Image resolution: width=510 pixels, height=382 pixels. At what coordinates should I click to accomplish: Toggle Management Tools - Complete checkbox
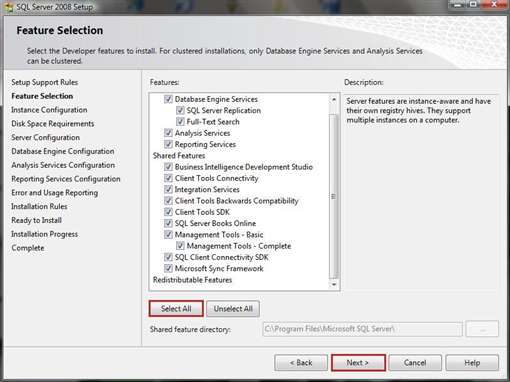click(x=180, y=246)
